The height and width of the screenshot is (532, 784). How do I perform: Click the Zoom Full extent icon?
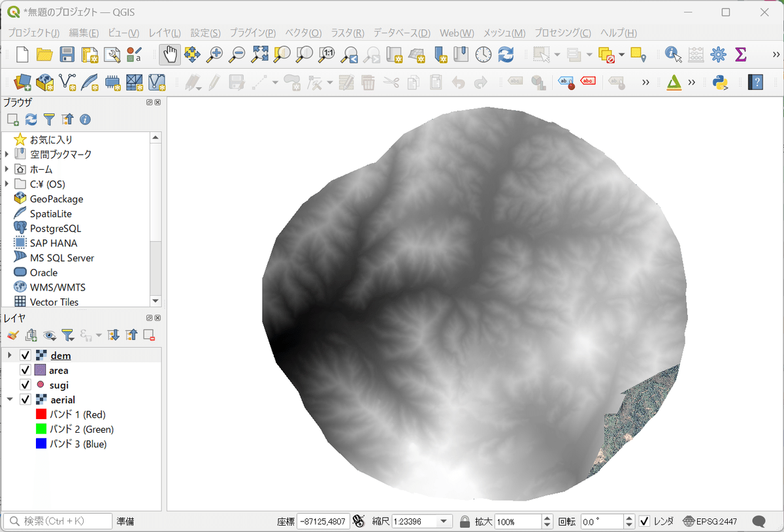click(259, 55)
